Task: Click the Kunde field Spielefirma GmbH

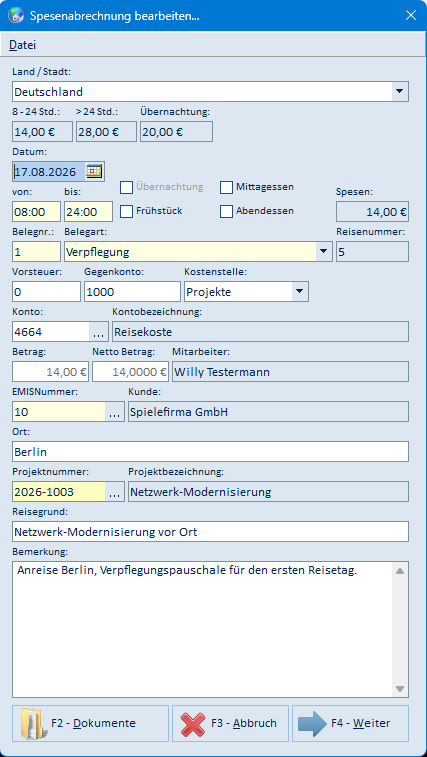Action: [268, 412]
